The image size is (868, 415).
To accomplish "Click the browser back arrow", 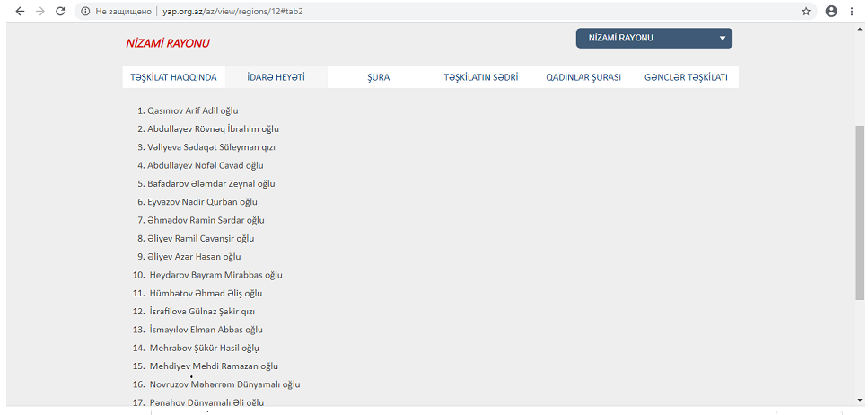I will 19,12.
